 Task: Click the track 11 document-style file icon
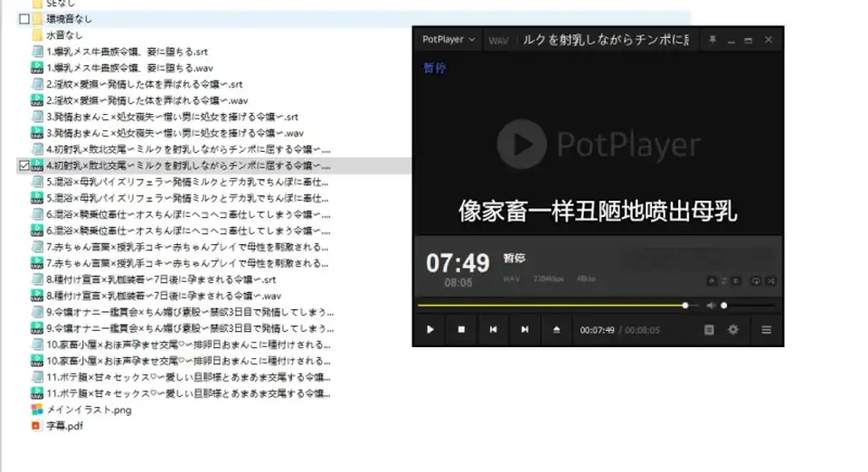[x=37, y=377]
